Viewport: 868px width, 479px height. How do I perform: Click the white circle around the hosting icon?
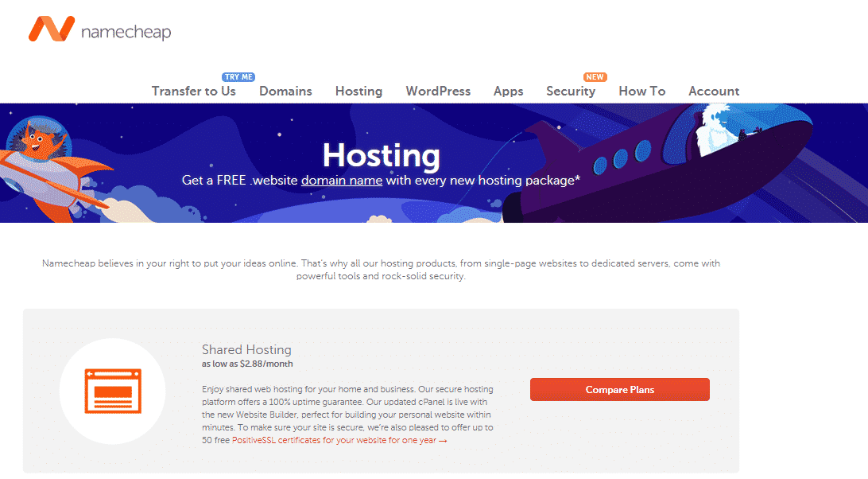113,350
